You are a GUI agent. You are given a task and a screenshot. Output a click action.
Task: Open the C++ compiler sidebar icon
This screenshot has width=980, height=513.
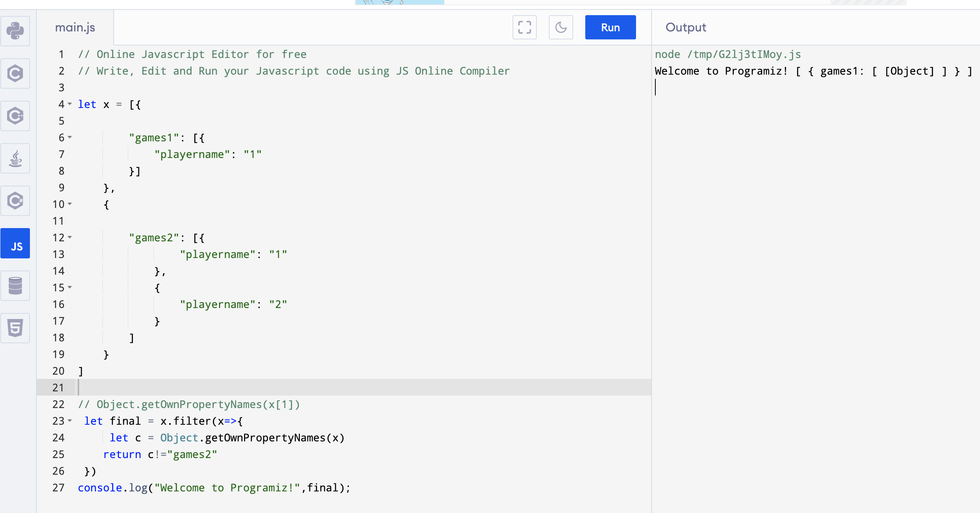pos(15,116)
